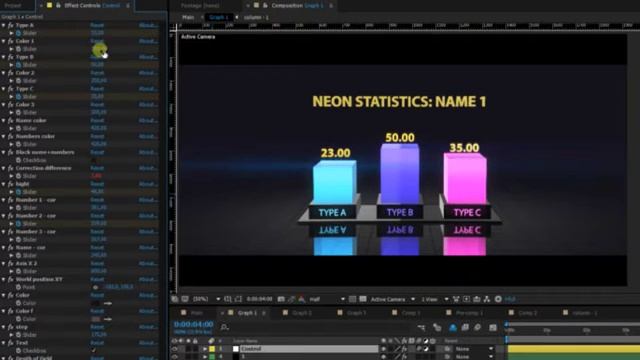
Task: Click About for the Type C effect
Action: pos(148,89)
